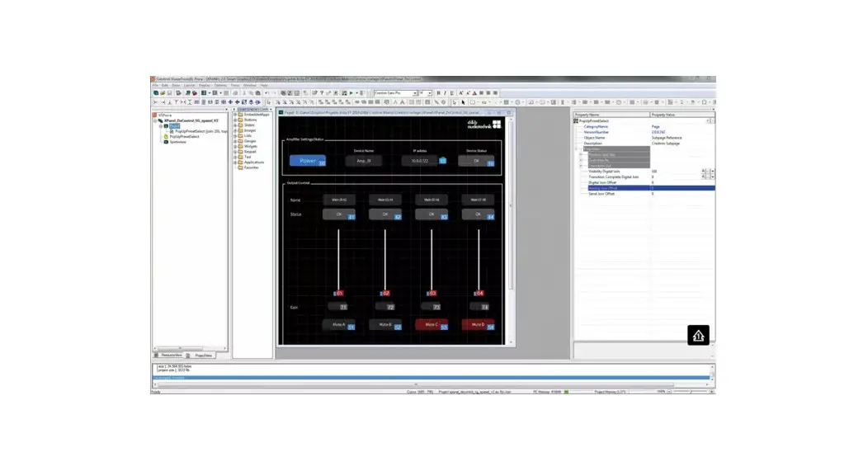Click the New project toolbar icon
Viewport: 868px width, 471px height.
point(156,93)
